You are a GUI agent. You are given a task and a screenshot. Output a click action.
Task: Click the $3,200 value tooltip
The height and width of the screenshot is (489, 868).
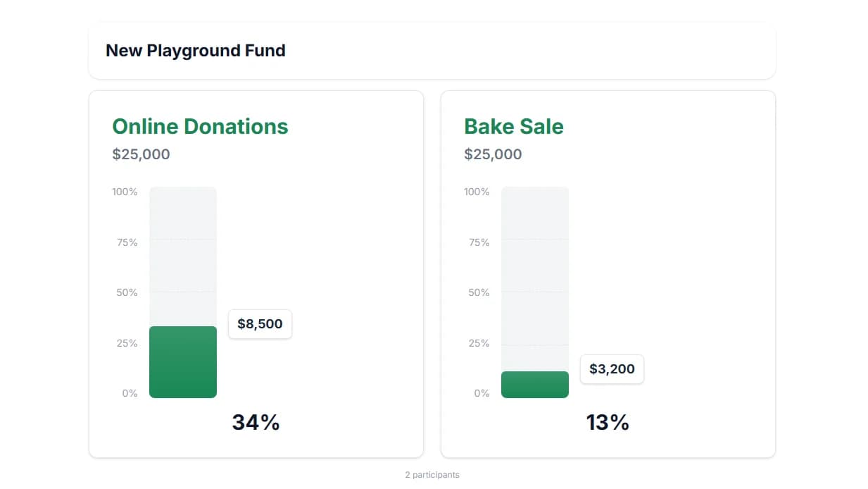[611, 369]
